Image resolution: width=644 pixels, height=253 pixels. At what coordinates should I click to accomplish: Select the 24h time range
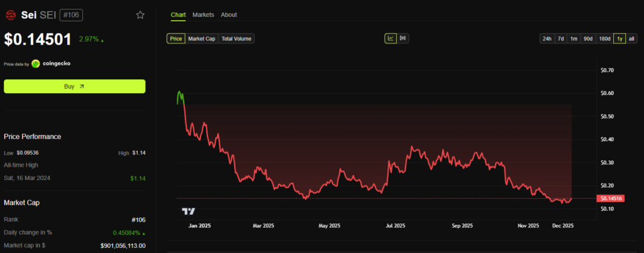coord(547,38)
